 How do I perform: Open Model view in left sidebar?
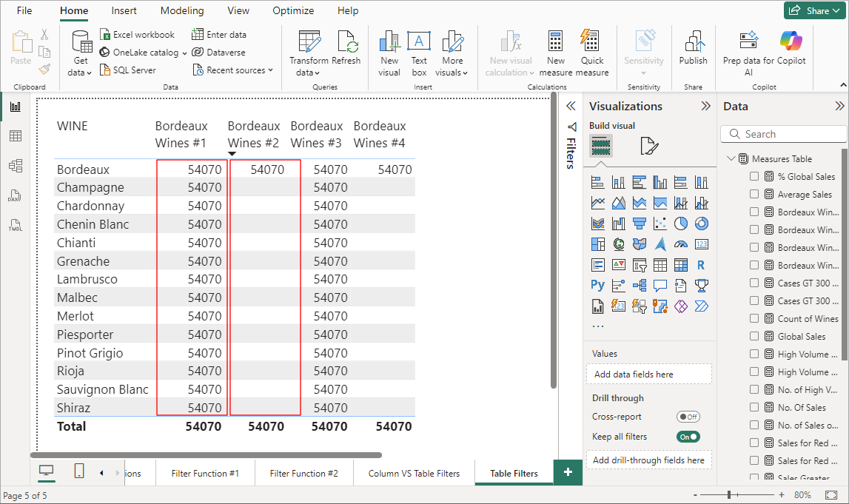click(x=15, y=166)
